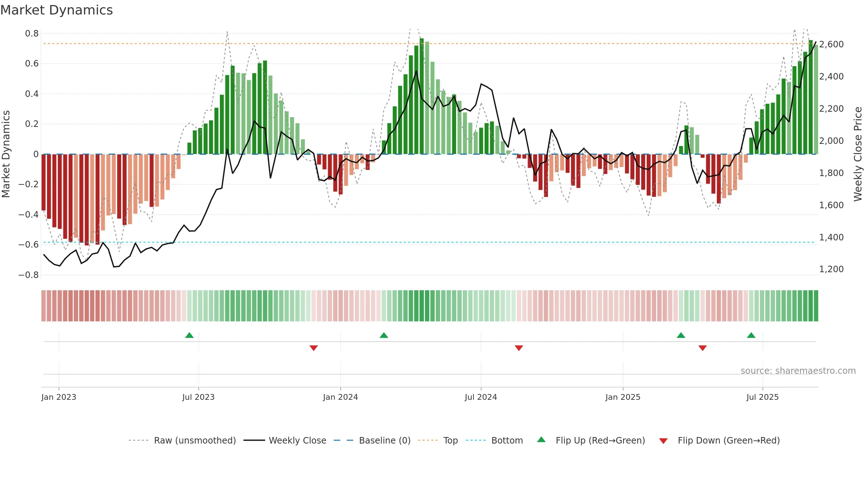Toggle the Weekly Close legend entry
The width and height of the screenshot is (868, 488).
(285, 440)
